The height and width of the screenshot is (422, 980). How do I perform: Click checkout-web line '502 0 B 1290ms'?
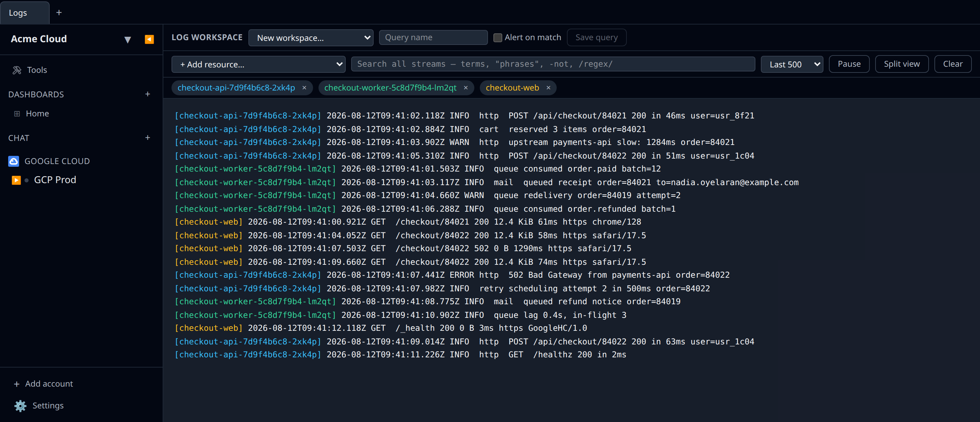(x=403, y=248)
